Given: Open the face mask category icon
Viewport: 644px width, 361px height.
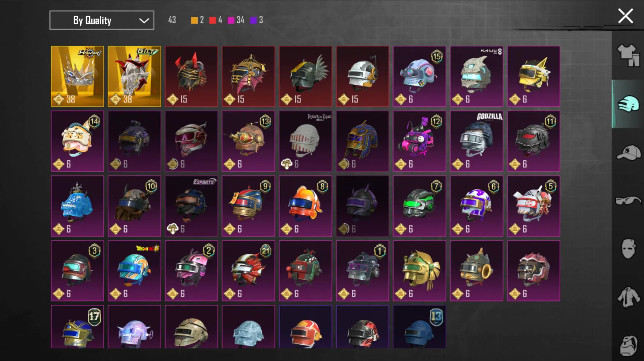Looking at the screenshot, I should click(x=628, y=249).
